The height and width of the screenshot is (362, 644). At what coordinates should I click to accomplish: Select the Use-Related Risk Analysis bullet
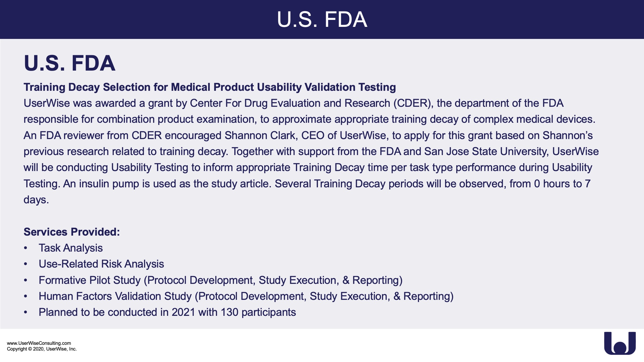coord(101,264)
